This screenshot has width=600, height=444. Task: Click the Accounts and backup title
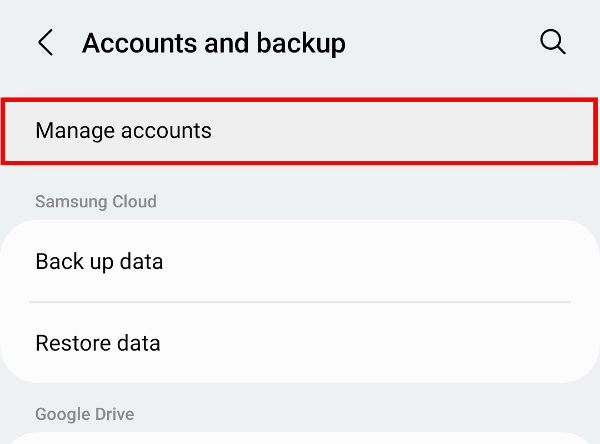213,43
